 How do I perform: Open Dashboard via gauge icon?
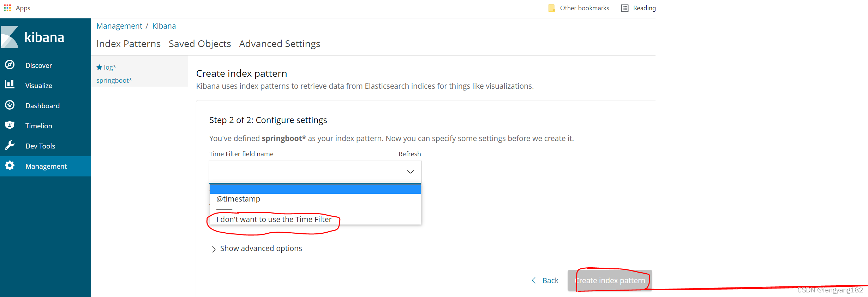click(x=10, y=105)
